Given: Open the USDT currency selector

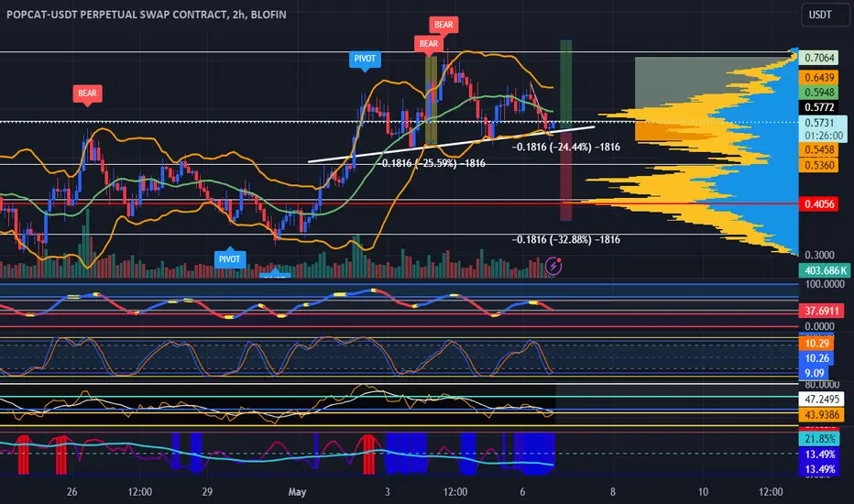Looking at the screenshot, I should pyautogui.click(x=825, y=15).
